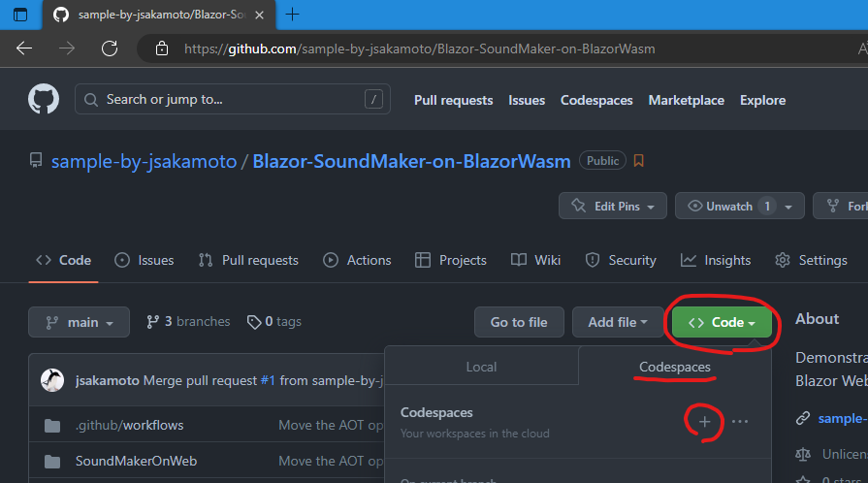This screenshot has height=483, width=868.
Task: Open codespace options three-dots menu
Action: [x=740, y=422]
